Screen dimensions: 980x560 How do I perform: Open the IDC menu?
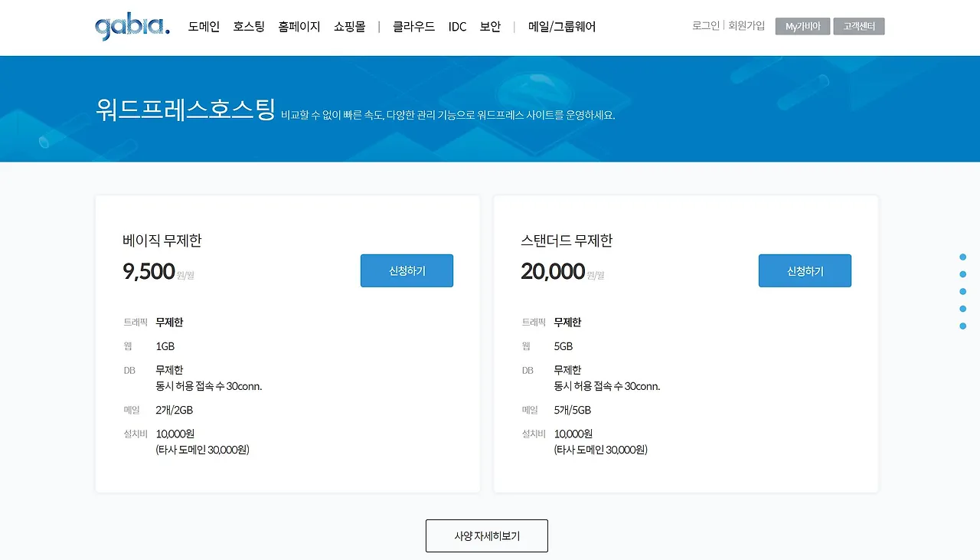[457, 25]
